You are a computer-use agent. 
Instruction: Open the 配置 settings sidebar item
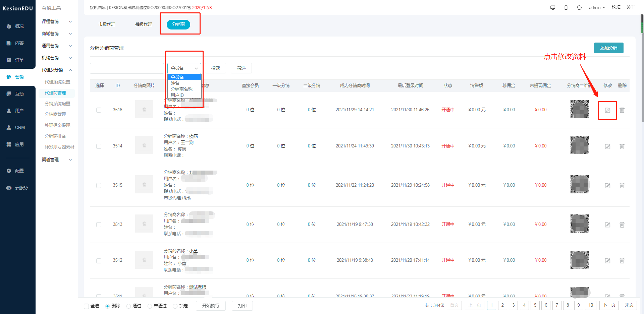pos(15,171)
